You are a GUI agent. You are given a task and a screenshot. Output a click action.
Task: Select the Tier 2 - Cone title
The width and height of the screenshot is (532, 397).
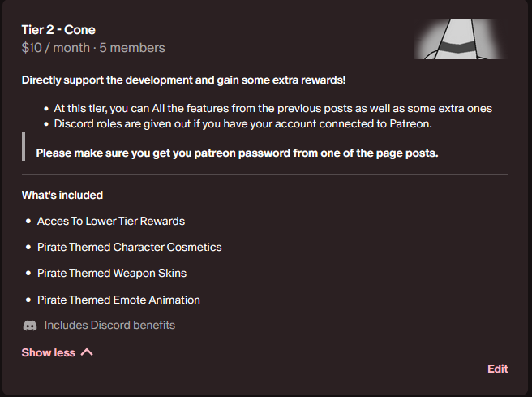[58, 30]
